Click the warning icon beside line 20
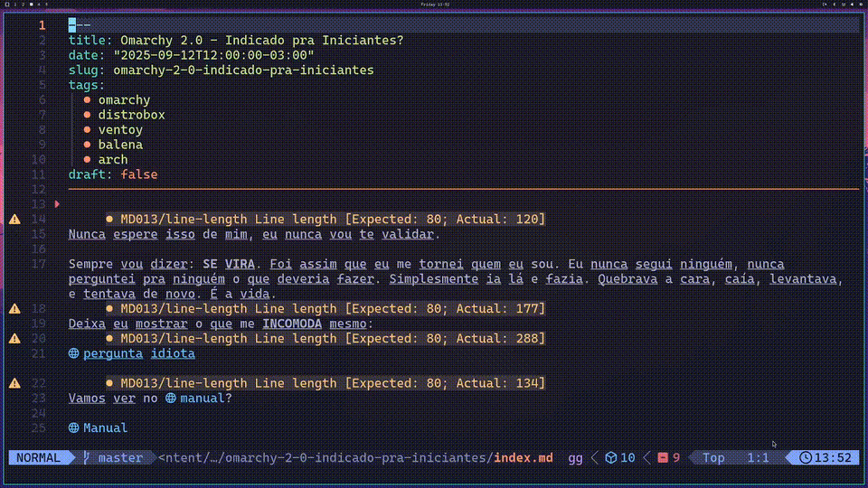 click(15, 339)
